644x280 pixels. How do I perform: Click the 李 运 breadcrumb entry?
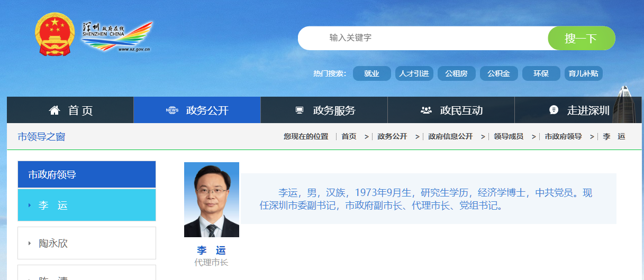coord(614,136)
